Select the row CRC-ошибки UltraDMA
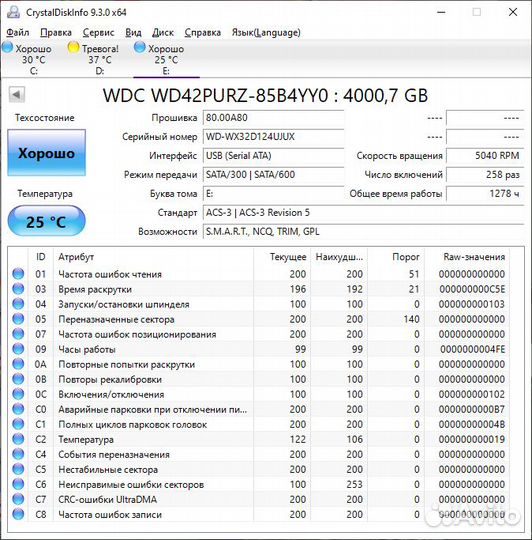Screen dimensions: 532x540 [259, 499]
